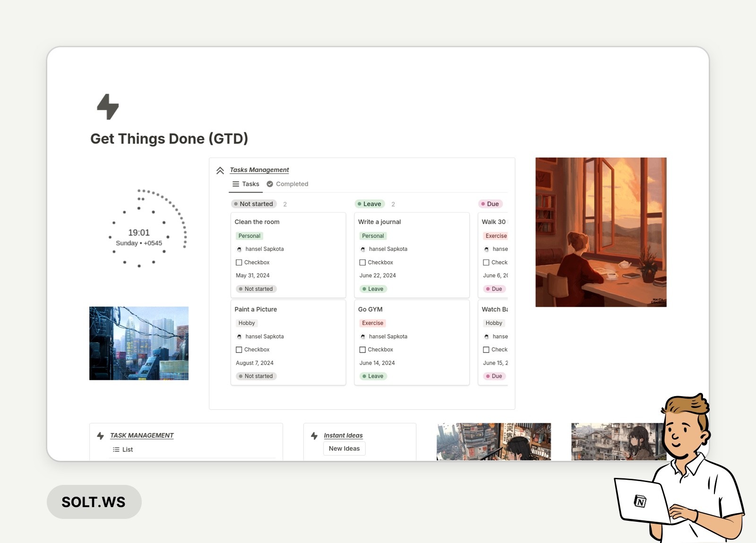Open the Tasks Management linked title
Viewport: 756px width, 543px height.
click(x=259, y=170)
